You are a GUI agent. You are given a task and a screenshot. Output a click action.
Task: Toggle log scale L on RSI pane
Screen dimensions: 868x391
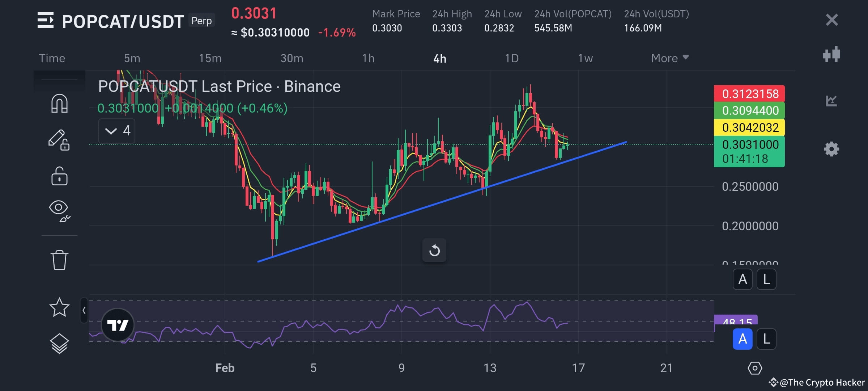point(766,339)
